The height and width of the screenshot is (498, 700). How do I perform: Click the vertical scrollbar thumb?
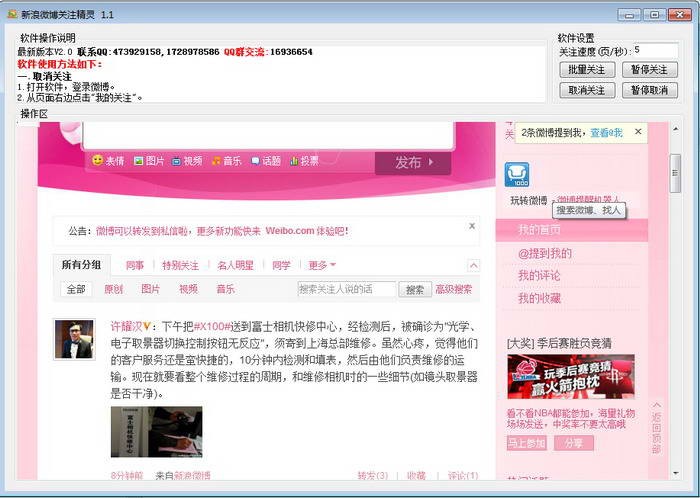pos(675,173)
